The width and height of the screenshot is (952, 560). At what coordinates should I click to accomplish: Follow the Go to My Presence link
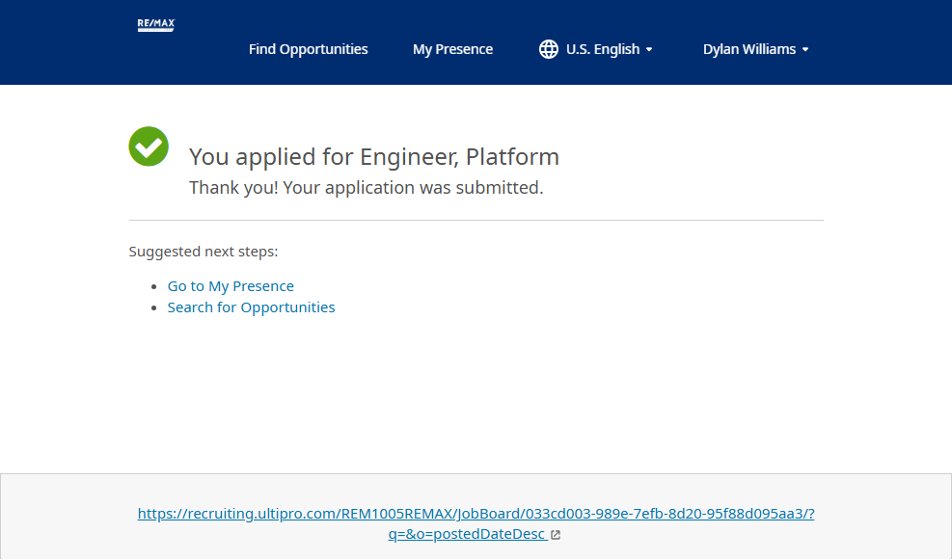[x=231, y=286]
